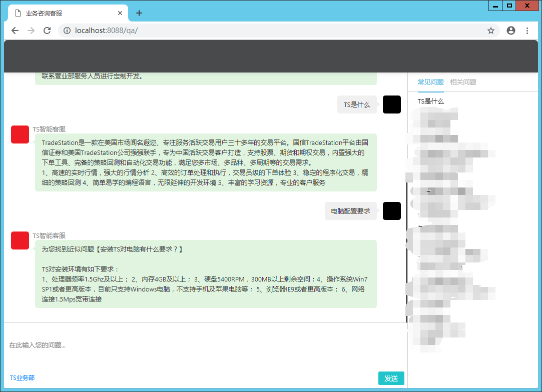Focus the 在此输入您的问题 input box

point(206,345)
